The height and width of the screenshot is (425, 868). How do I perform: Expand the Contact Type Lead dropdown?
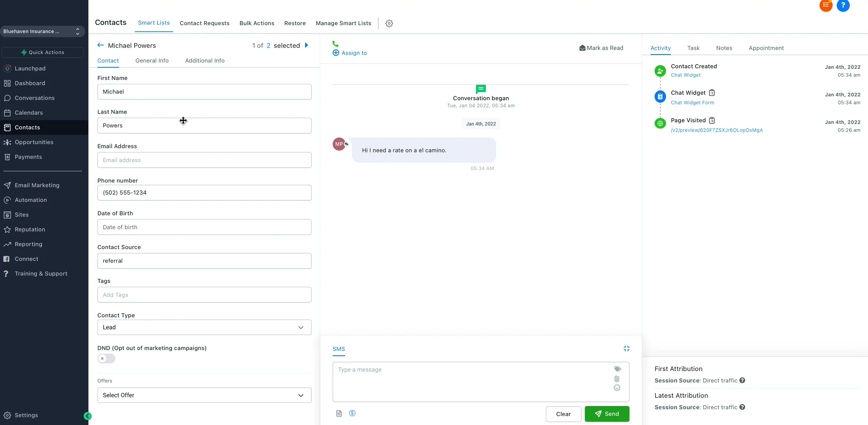[x=204, y=327]
